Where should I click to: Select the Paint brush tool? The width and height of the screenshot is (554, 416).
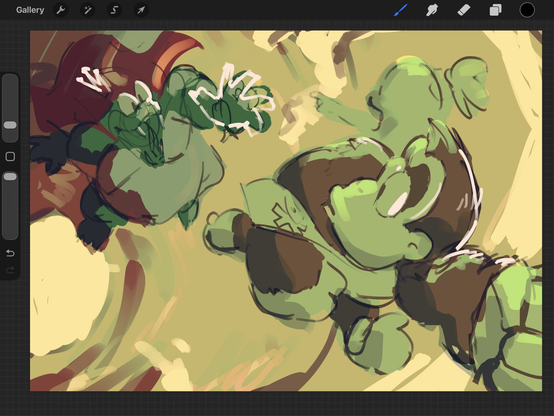tap(401, 10)
